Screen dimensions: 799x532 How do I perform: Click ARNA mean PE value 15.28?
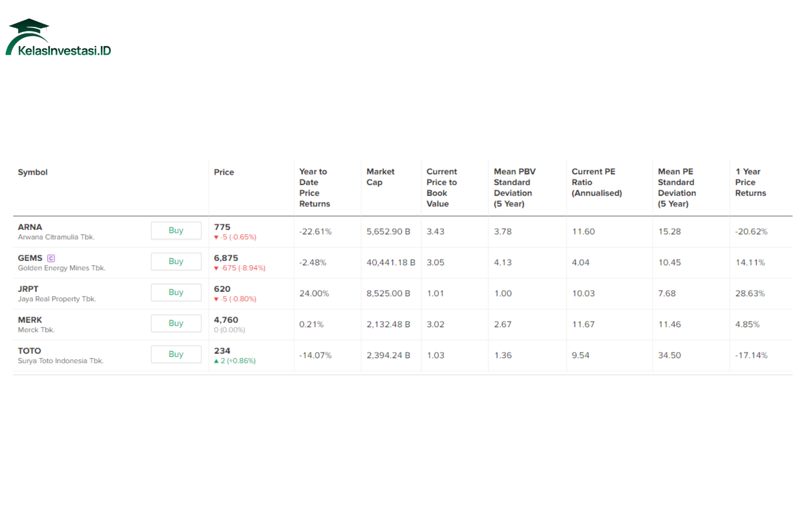[670, 232]
